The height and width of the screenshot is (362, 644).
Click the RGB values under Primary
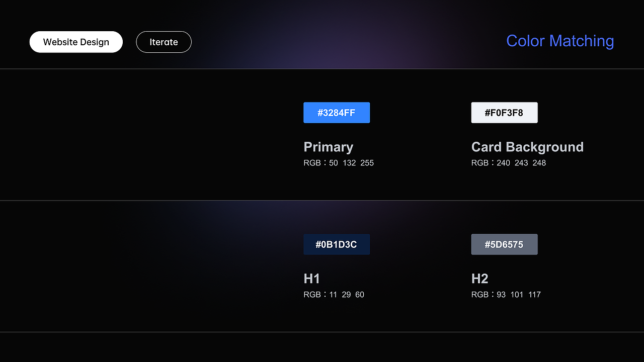(x=338, y=162)
